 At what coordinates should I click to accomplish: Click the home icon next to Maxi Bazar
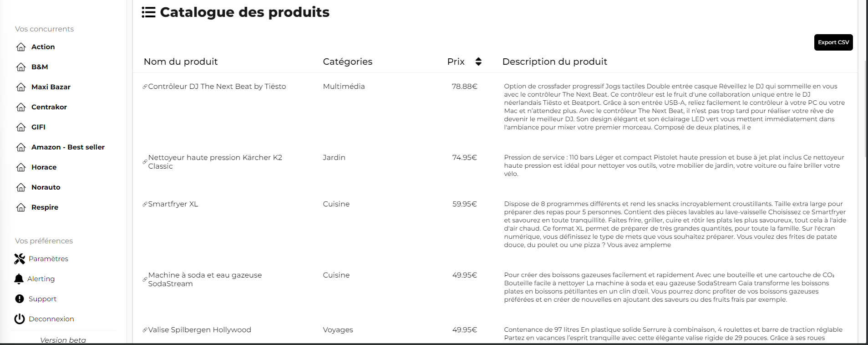(x=21, y=87)
